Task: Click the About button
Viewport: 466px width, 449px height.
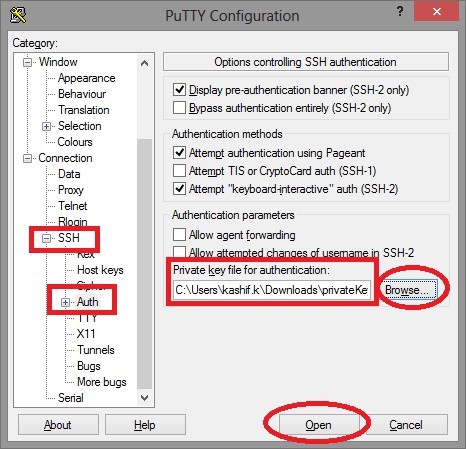Action: point(58,425)
